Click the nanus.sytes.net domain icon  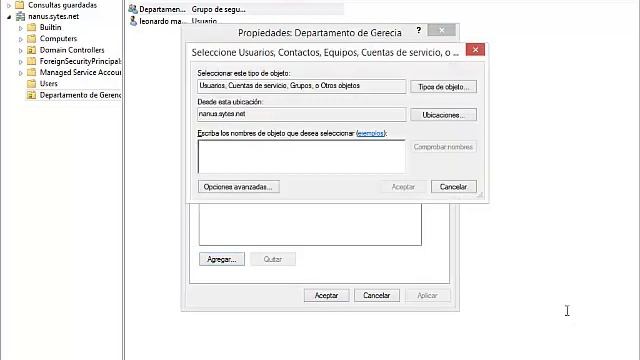[20, 16]
